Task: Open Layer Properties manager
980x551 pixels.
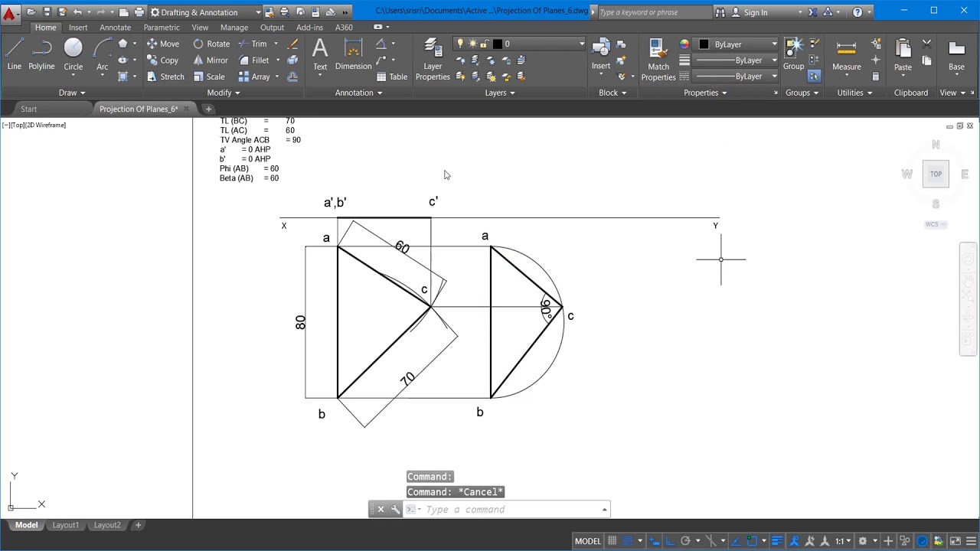Action: click(433, 59)
